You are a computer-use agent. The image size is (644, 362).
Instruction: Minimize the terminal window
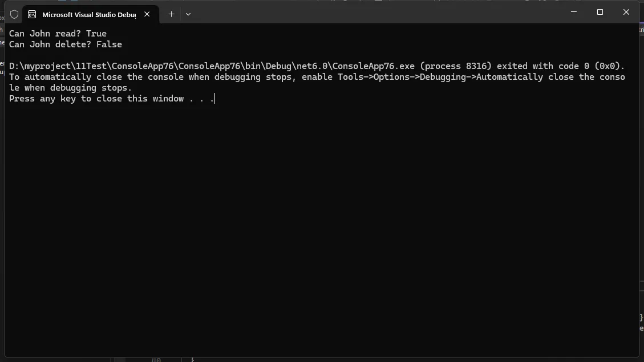(x=573, y=12)
